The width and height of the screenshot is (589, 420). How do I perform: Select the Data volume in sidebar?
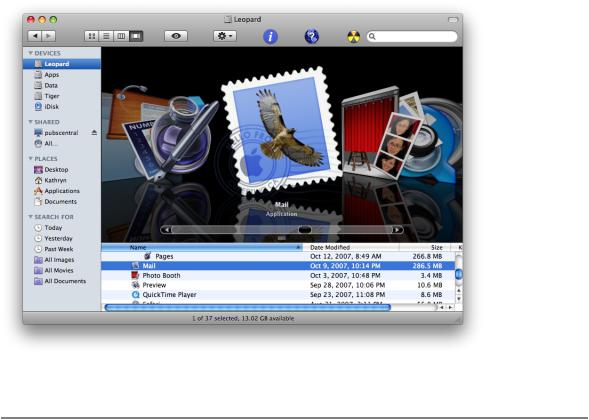[62, 85]
